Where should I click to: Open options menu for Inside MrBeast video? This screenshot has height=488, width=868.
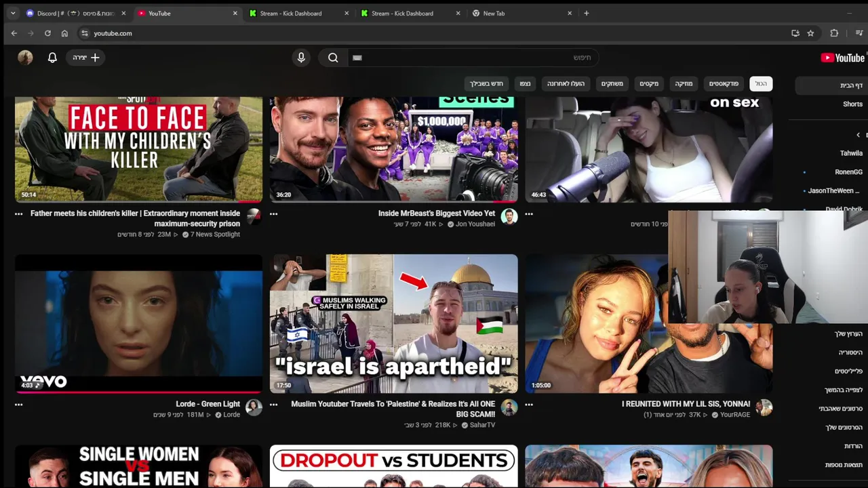click(274, 213)
